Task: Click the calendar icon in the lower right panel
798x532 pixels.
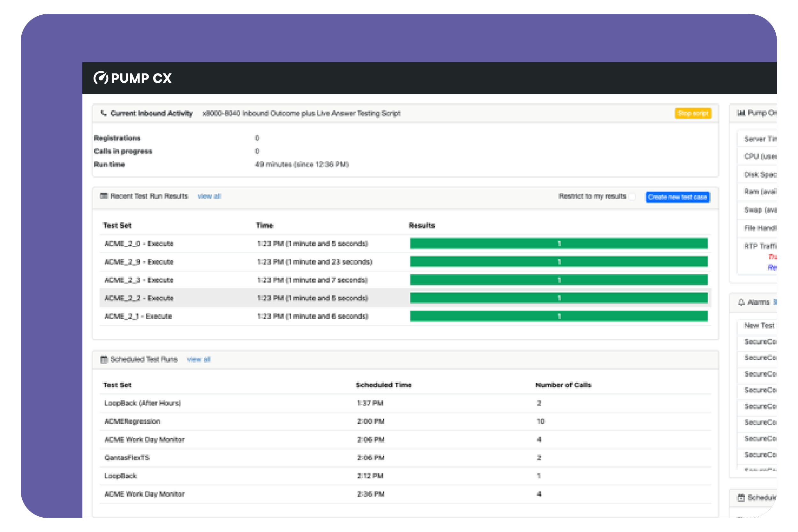Action: (x=741, y=498)
